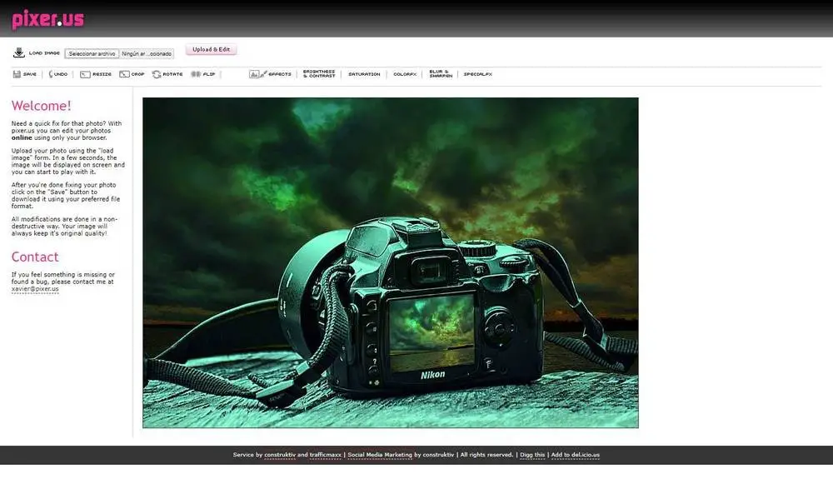
Task: Click the pixer.us logo
Action: coord(47,19)
